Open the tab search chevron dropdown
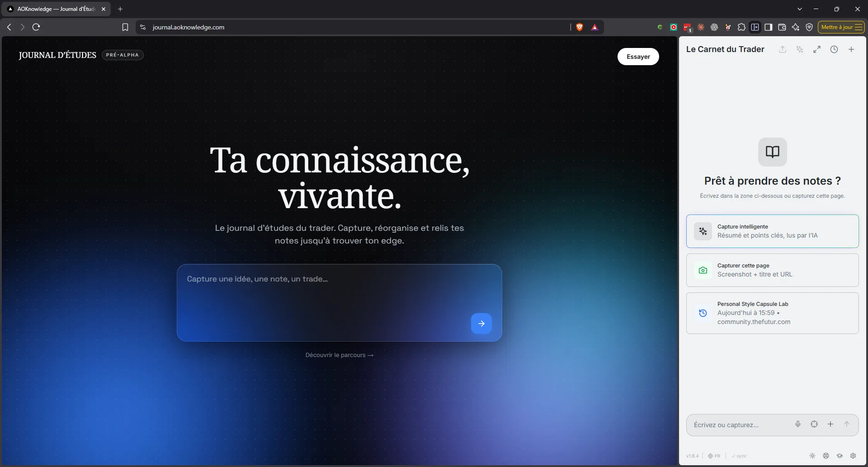 pyautogui.click(x=800, y=9)
